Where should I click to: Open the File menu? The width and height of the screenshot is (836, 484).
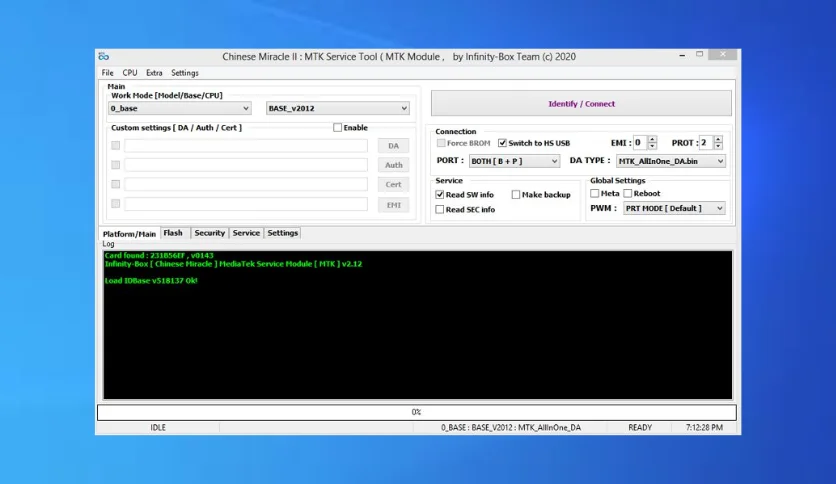pos(107,72)
